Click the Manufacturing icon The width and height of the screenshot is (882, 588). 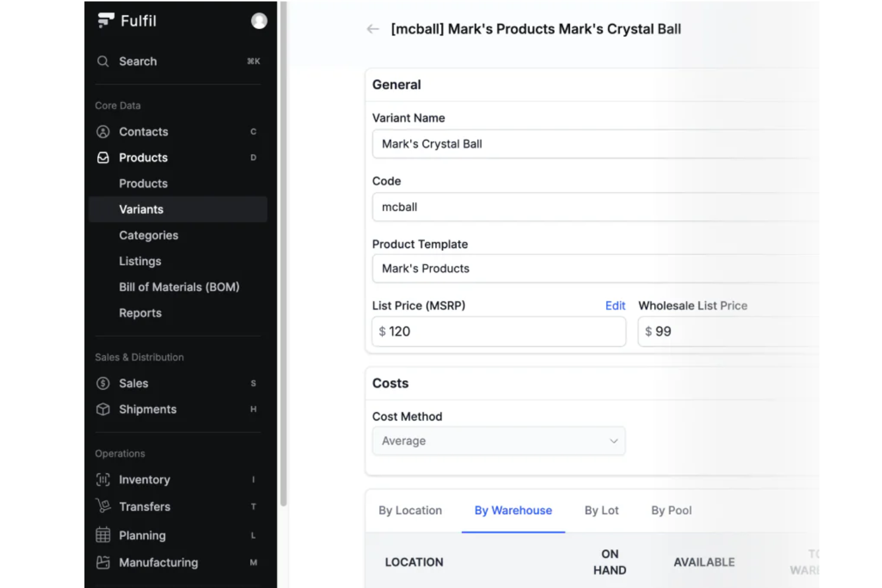103,562
